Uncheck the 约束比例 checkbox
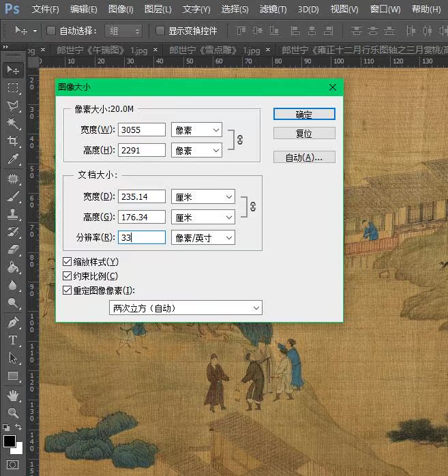The width and height of the screenshot is (448, 476). [x=67, y=276]
